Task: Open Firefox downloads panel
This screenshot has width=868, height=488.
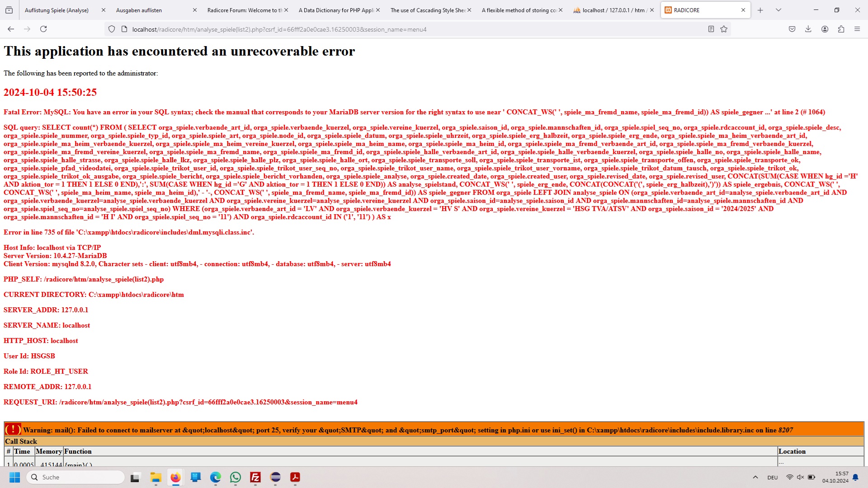Action: 808,29
